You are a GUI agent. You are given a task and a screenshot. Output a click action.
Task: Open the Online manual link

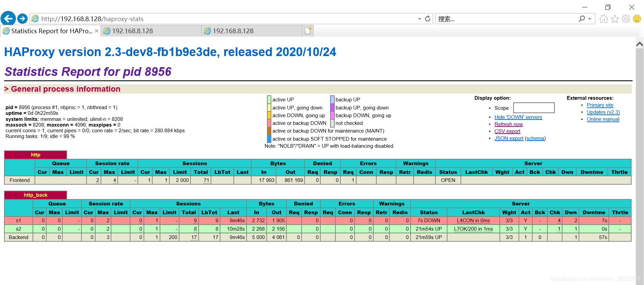[603, 119]
